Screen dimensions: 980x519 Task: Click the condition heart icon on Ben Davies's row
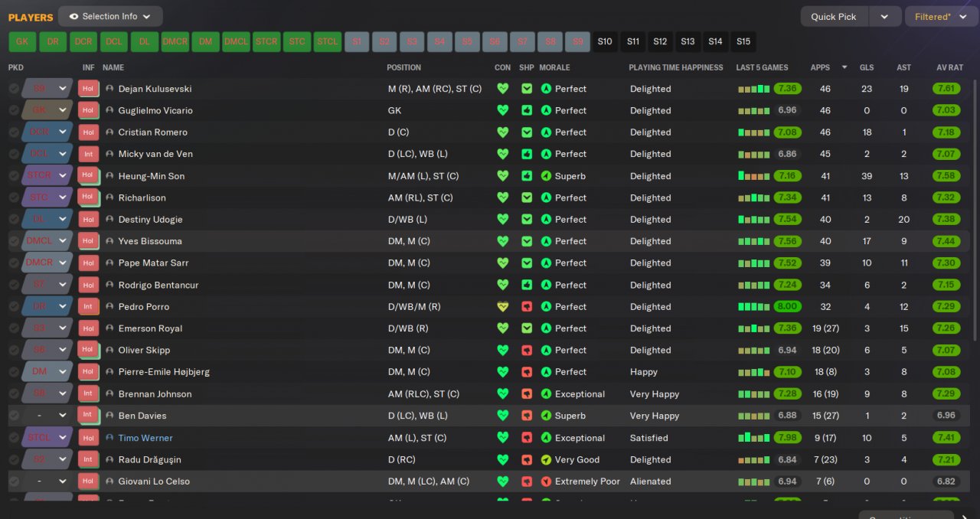(502, 416)
